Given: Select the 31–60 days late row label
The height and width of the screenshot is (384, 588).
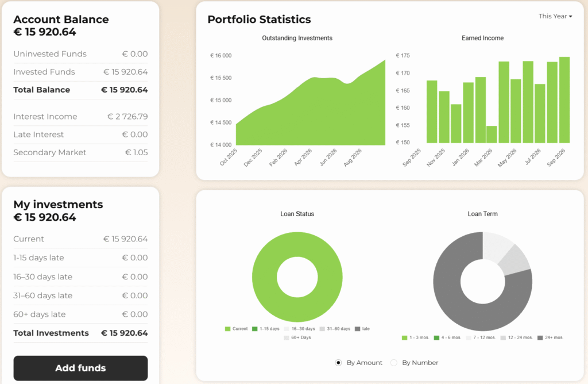Looking at the screenshot, I should click(x=42, y=296).
